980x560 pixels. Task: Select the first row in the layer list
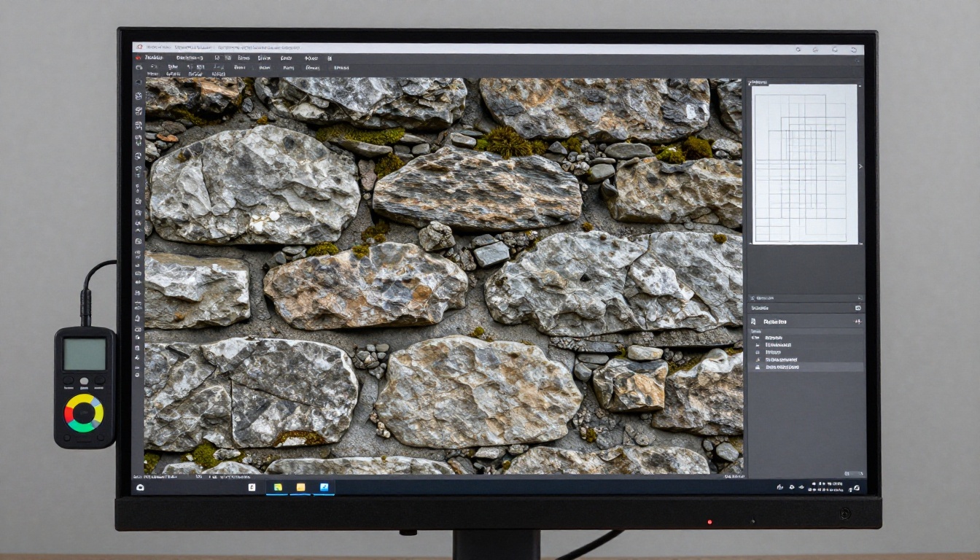[x=806, y=338]
